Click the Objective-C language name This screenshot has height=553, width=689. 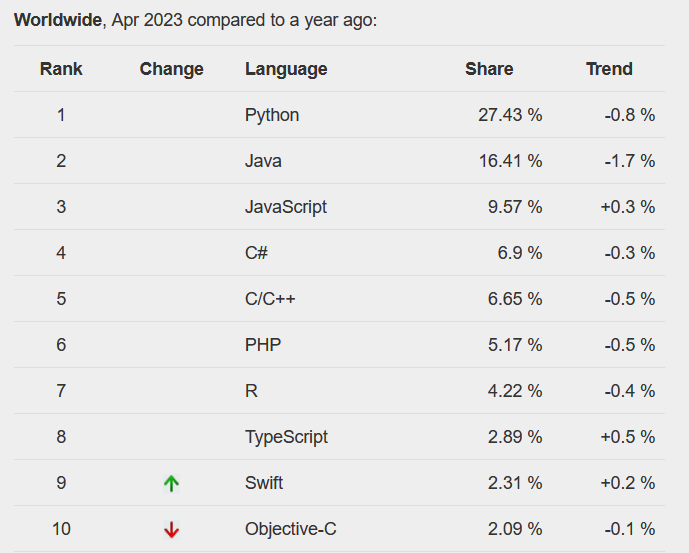(290, 529)
